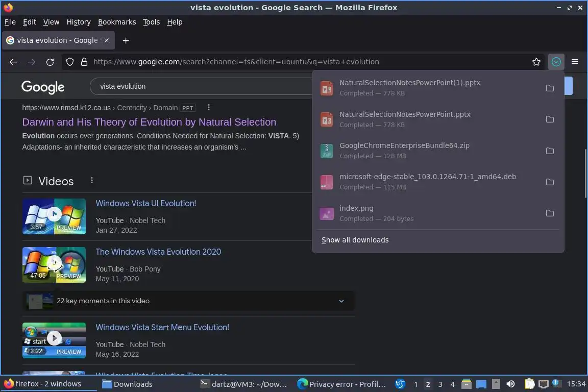Open the View menu
The height and width of the screenshot is (392, 588).
52,22
